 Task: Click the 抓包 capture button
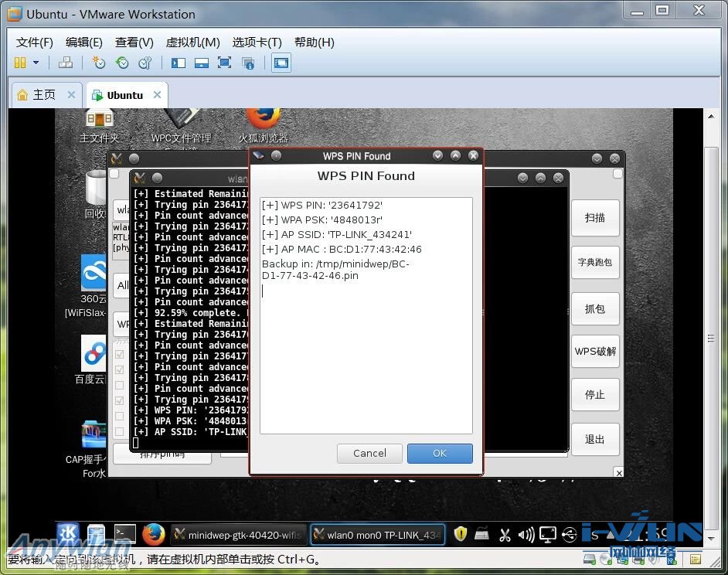595,309
